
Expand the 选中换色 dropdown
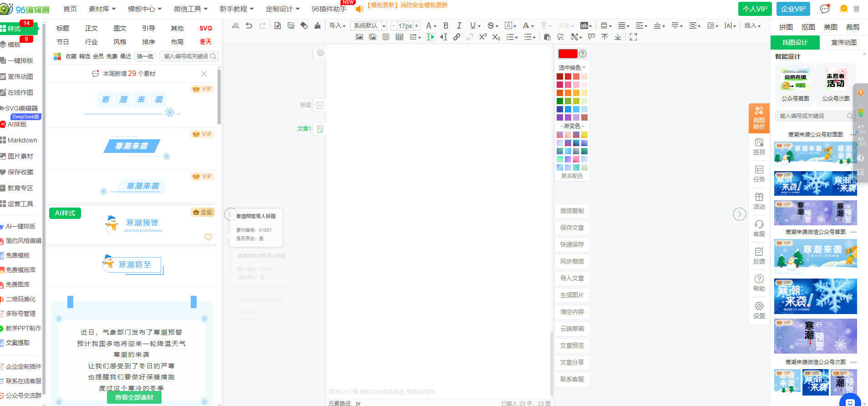[572, 67]
